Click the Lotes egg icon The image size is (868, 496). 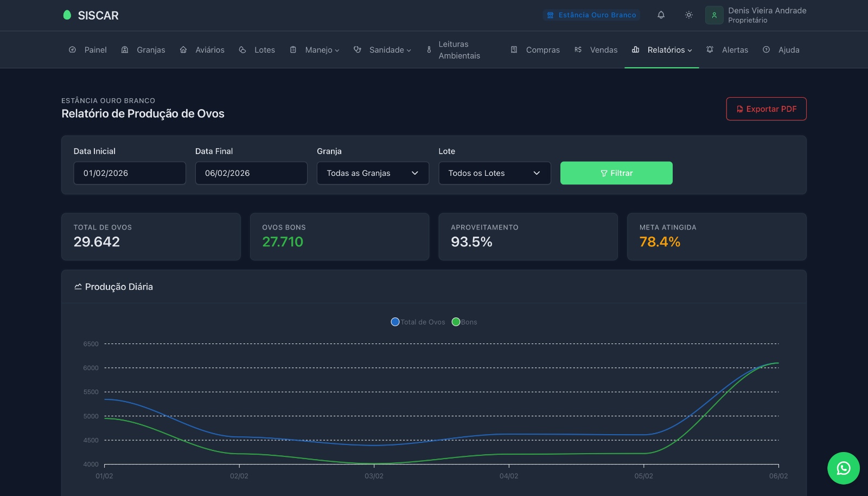point(242,49)
